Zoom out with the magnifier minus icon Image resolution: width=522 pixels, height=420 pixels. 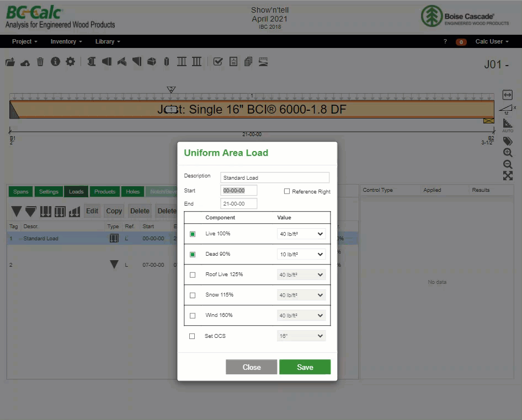pyautogui.click(x=508, y=164)
